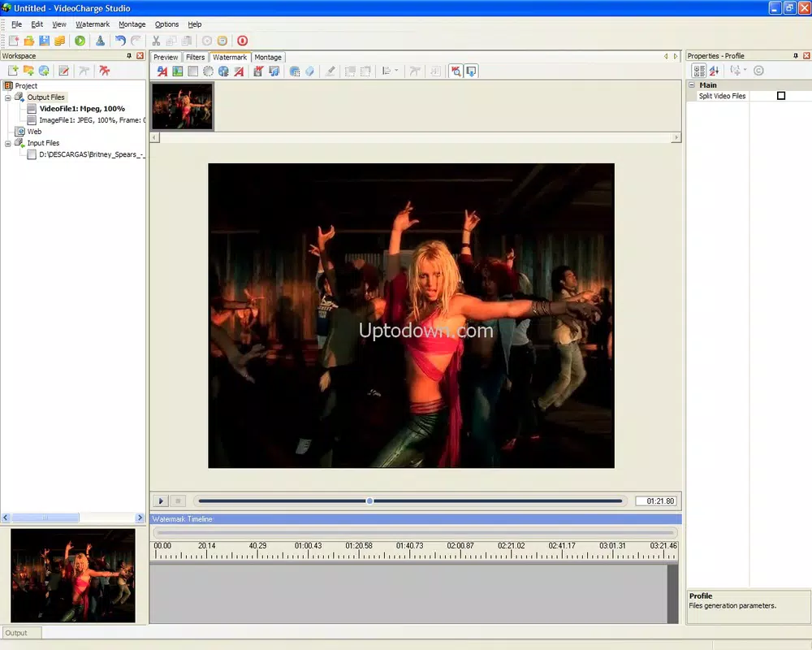The height and width of the screenshot is (650, 812).
Task: Open the Help menu
Action: (195, 24)
